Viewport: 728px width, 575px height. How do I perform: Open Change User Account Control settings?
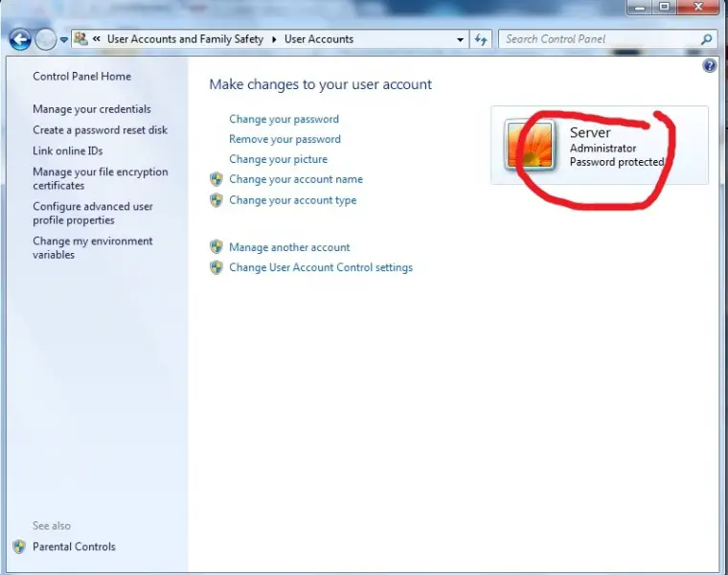321,267
